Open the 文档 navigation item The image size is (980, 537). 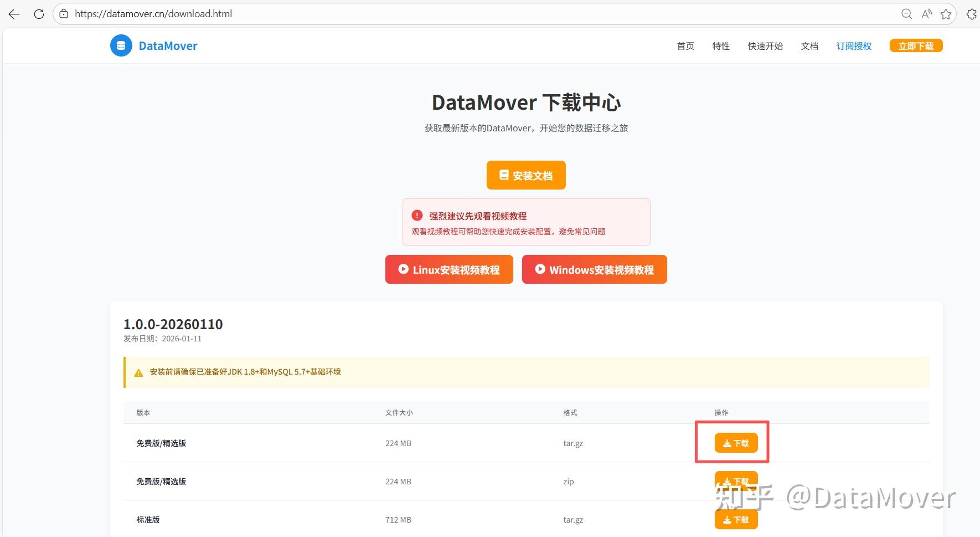(809, 46)
